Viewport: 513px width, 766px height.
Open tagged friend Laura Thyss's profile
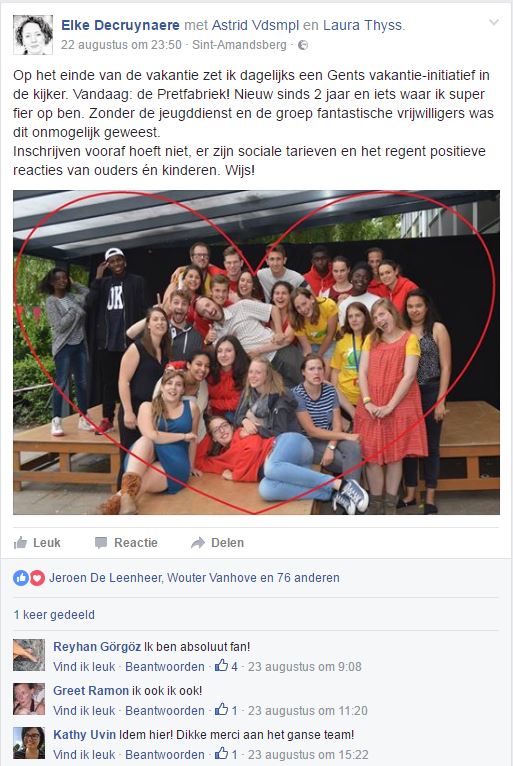coord(363,25)
